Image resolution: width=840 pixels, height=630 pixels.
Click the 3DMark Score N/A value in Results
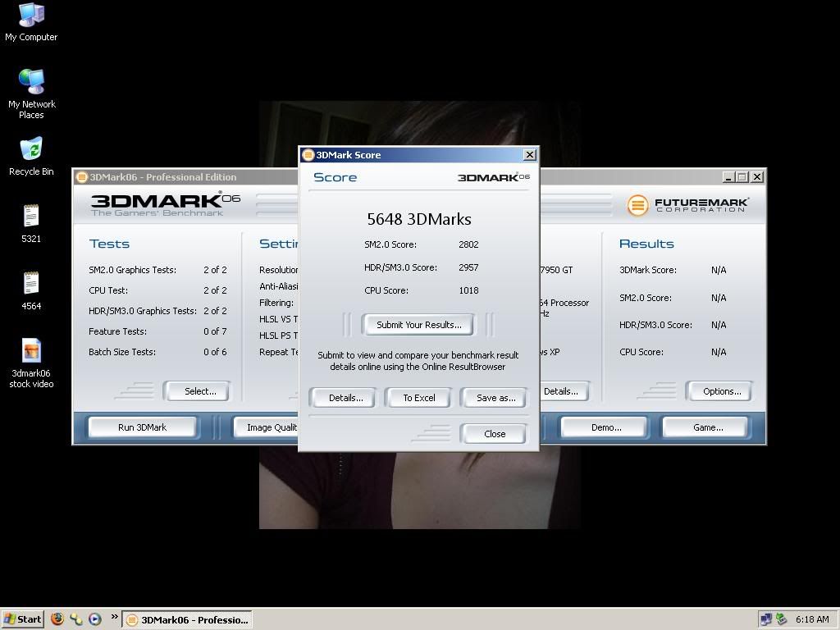coord(719,270)
